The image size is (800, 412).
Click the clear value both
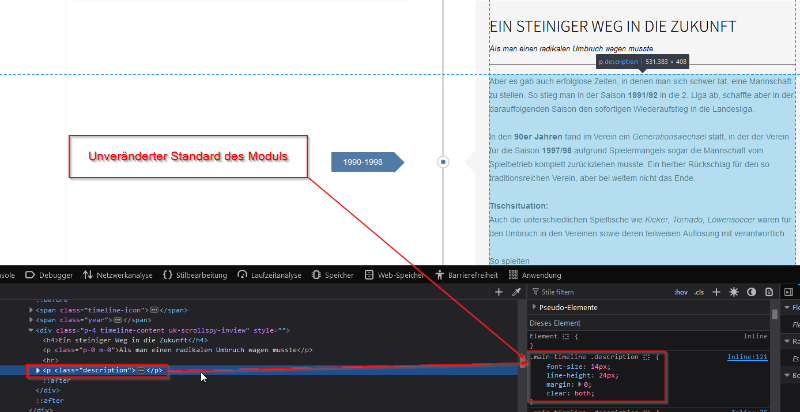pos(584,394)
